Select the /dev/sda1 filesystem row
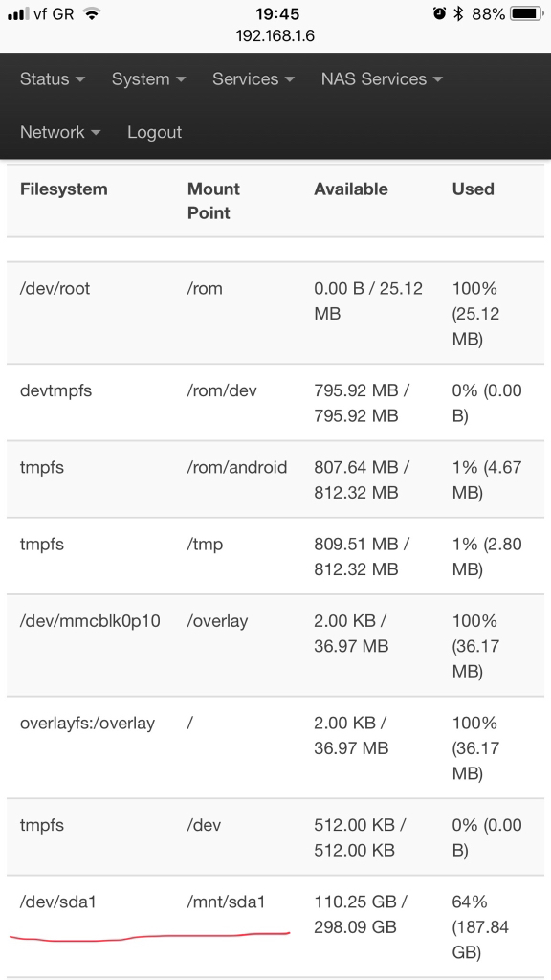This screenshot has width=551, height=980. click(275, 926)
